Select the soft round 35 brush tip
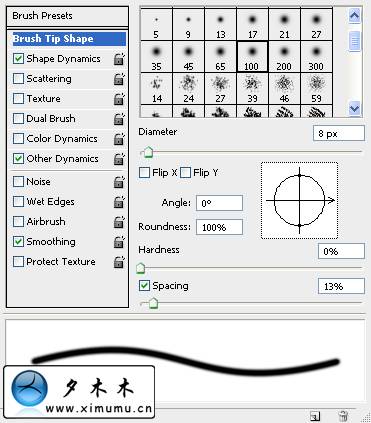Screen dimensions: 371x423 [156, 57]
